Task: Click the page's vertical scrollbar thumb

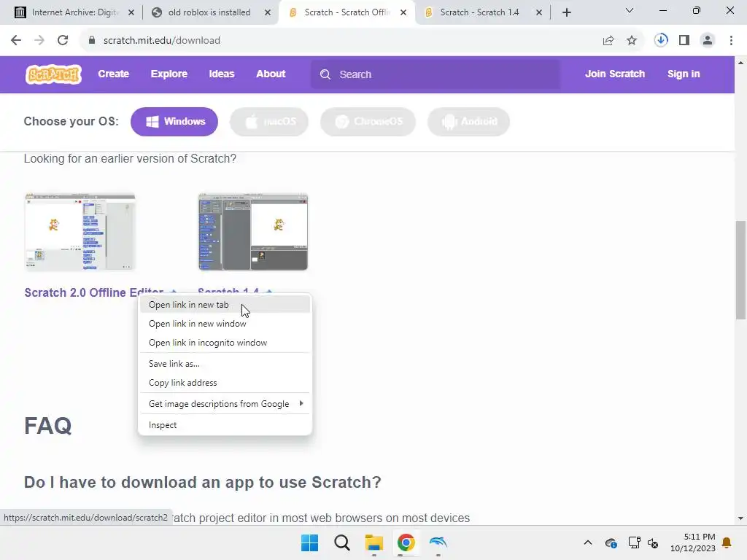Action: click(740, 270)
